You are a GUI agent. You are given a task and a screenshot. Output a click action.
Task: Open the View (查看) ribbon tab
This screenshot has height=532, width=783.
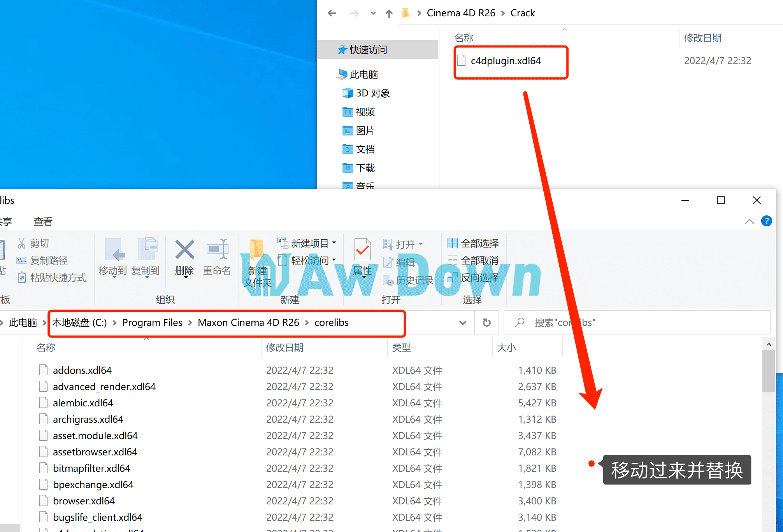tap(43, 222)
